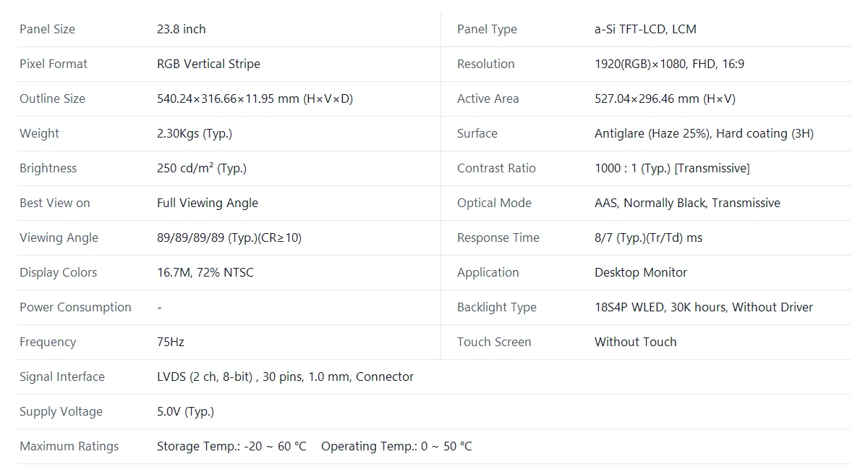Select the 'Antiglare (Haze 25%), Hard coating (3H)' value
The width and height of the screenshot is (868, 475).
click(704, 133)
